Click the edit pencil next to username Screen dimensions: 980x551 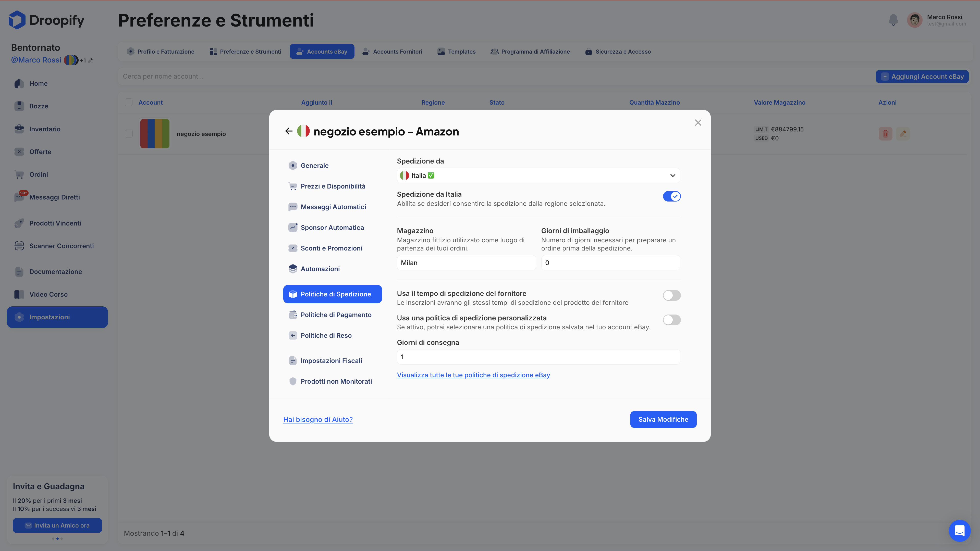91,60
